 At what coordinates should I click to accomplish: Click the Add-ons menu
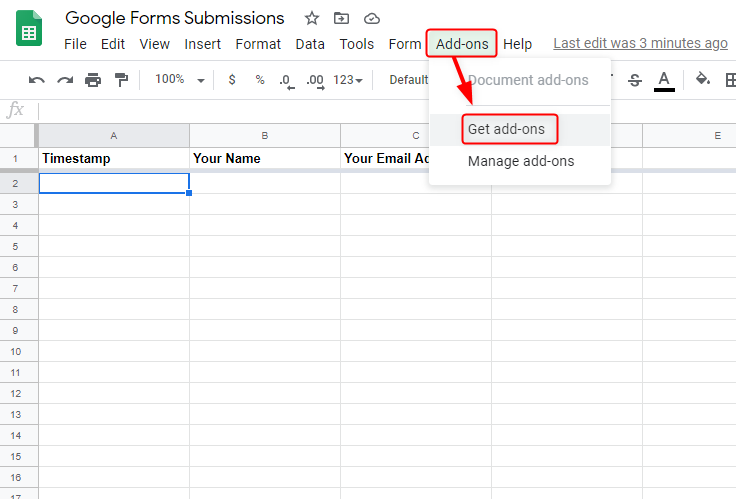pyautogui.click(x=462, y=44)
